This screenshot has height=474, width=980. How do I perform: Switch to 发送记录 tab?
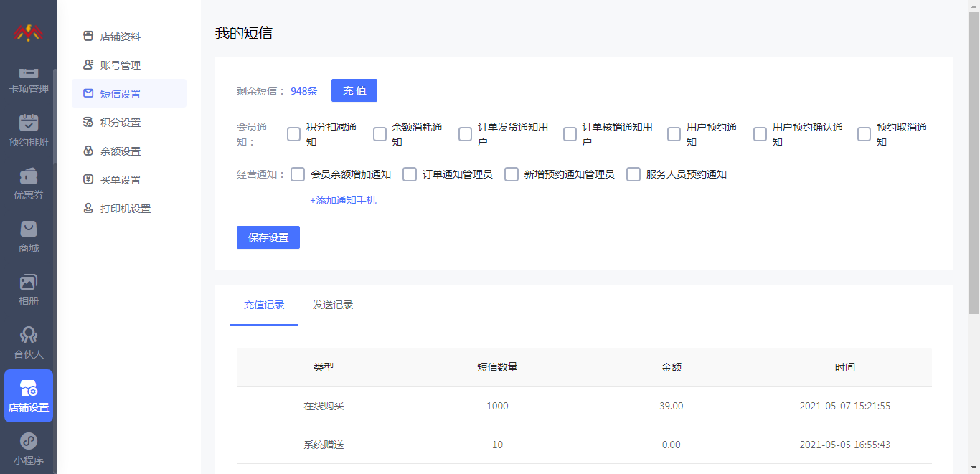[333, 305]
